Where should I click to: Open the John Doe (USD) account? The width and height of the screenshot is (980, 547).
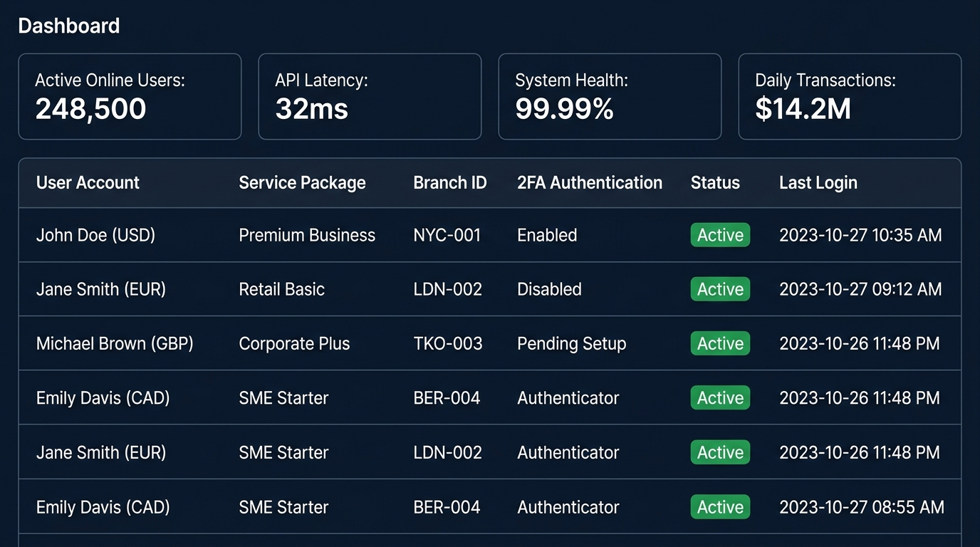point(95,235)
